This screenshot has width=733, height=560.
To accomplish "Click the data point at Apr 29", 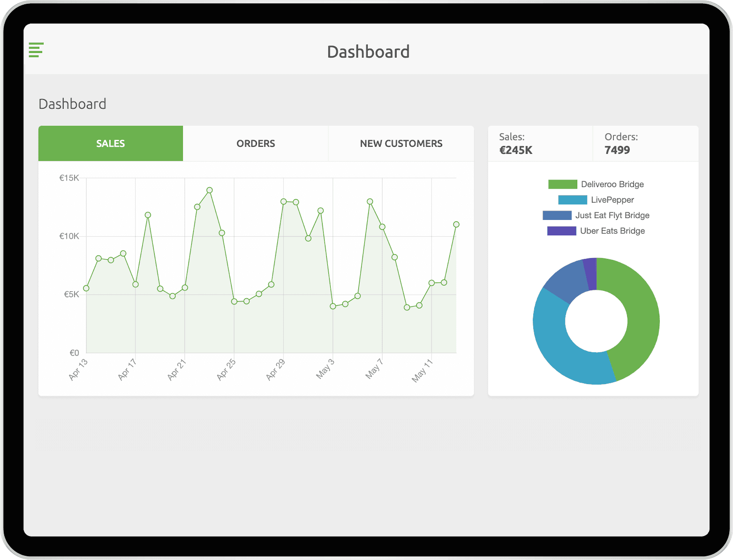I will click(x=284, y=202).
